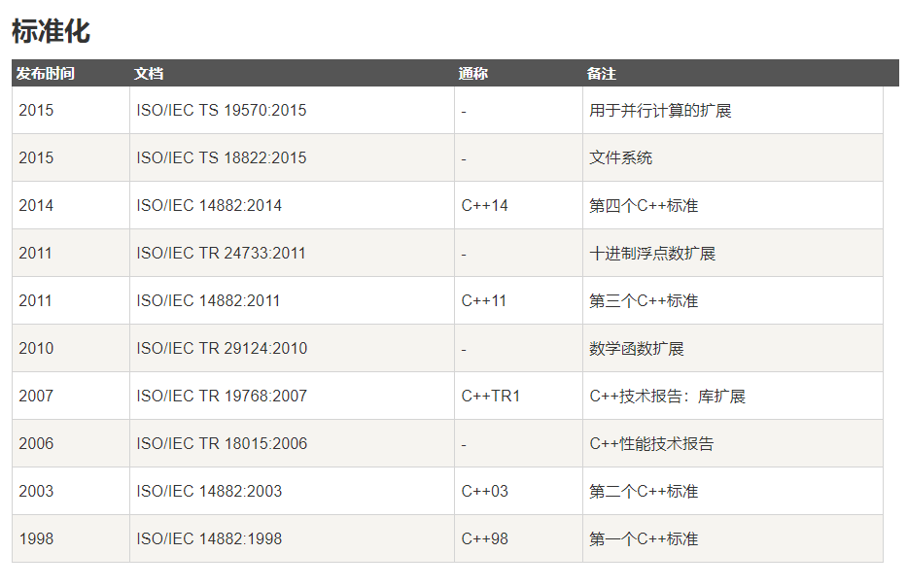Click the 发布时间 column header

[x=46, y=74]
